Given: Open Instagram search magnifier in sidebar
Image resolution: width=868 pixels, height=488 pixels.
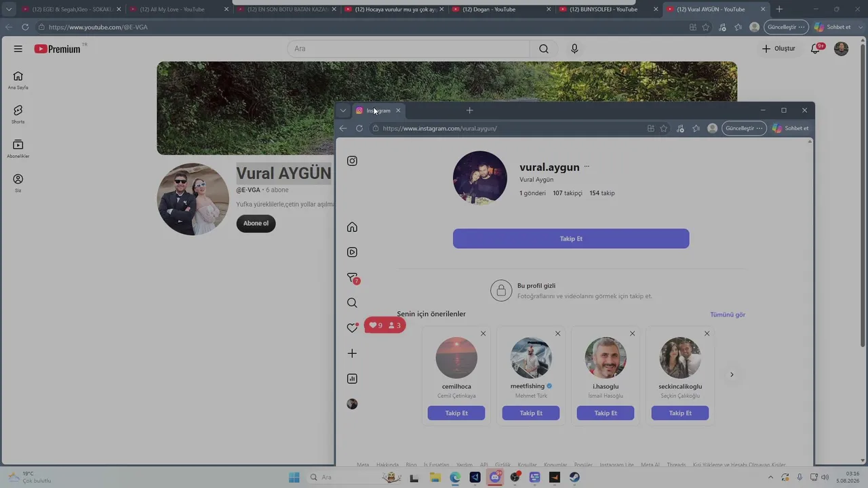Looking at the screenshot, I should [x=352, y=303].
